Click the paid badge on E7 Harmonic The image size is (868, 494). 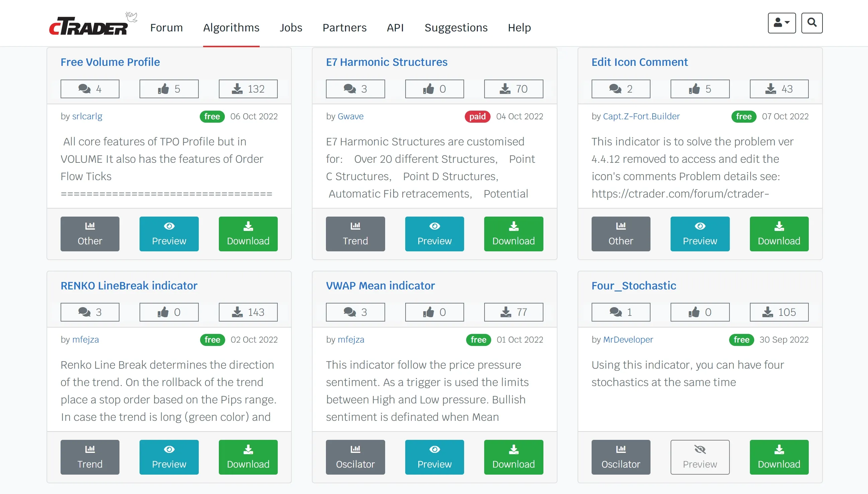(x=478, y=116)
